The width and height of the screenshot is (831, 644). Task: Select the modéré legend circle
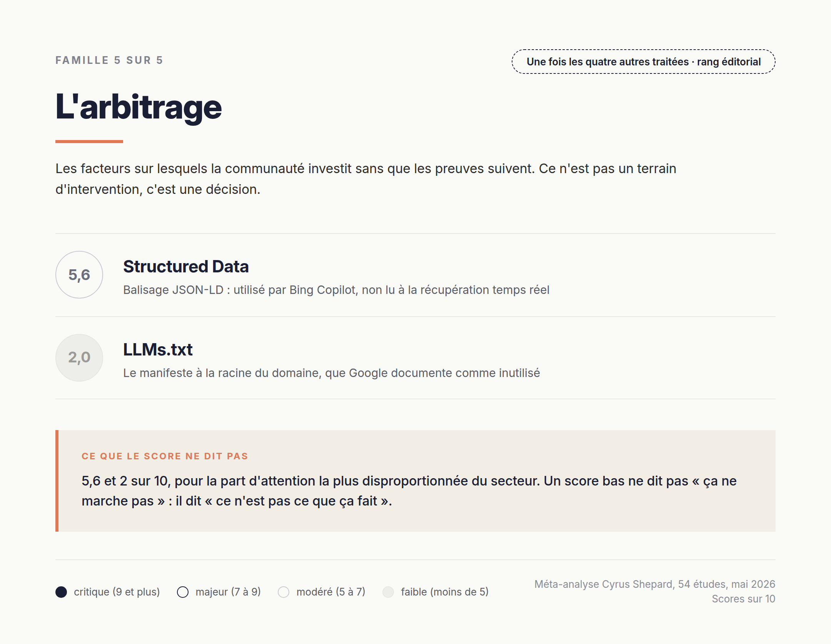[284, 592]
